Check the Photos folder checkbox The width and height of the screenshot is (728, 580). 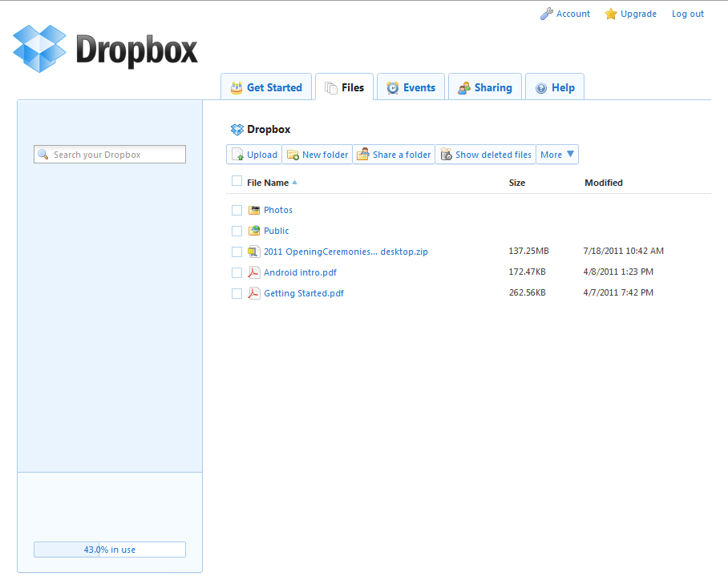coord(237,210)
